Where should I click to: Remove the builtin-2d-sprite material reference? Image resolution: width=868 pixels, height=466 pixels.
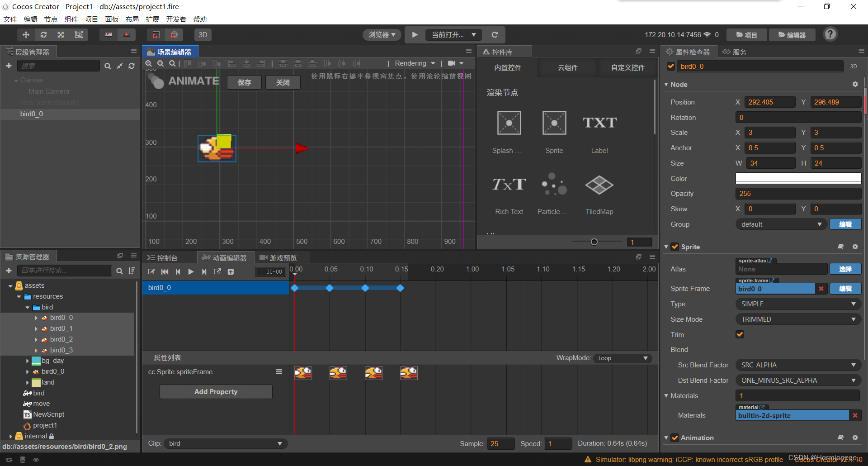point(855,415)
